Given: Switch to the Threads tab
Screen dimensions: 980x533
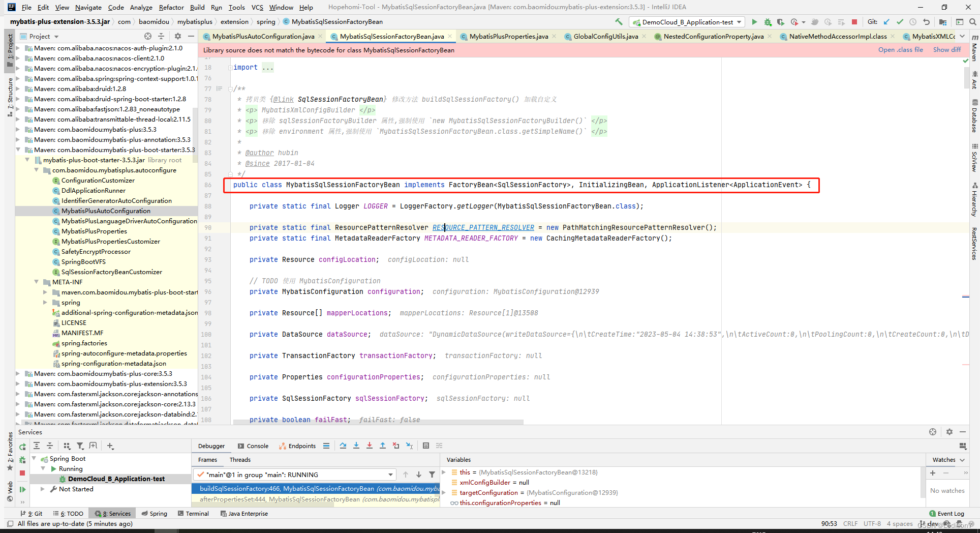Looking at the screenshot, I should [240, 459].
